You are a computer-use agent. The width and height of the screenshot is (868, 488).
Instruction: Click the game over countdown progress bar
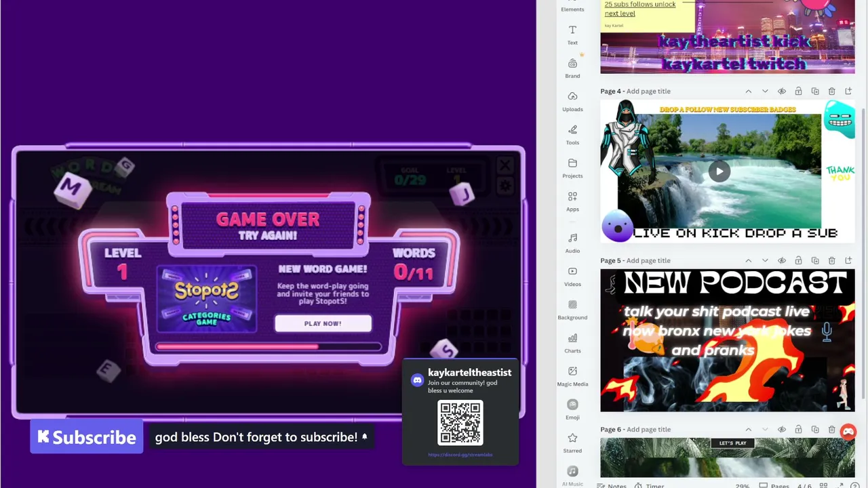point(269,346)
